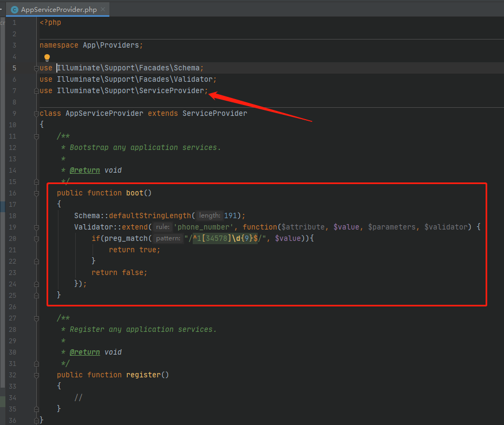Click the number 191 argument

tap(231, 215)
